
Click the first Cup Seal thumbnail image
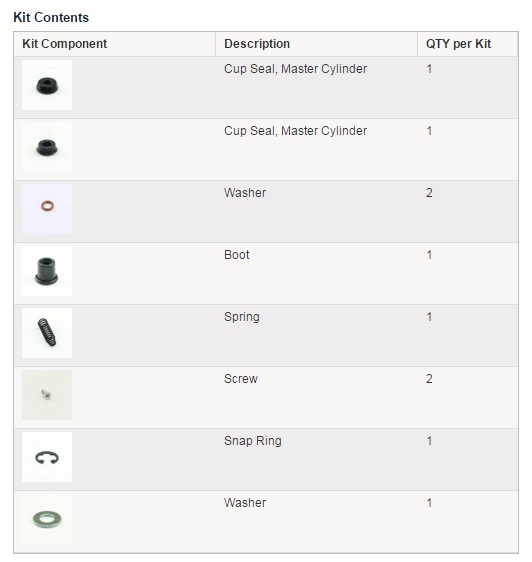point(47,85)
